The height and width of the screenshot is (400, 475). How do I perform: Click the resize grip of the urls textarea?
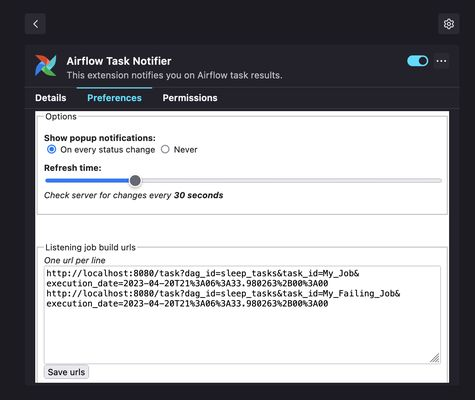click(435, 358)
